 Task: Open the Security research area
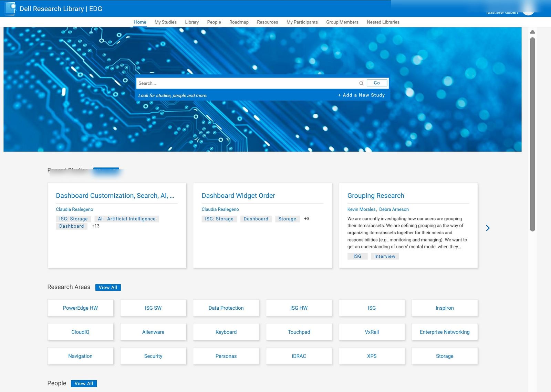pos(153,356)
